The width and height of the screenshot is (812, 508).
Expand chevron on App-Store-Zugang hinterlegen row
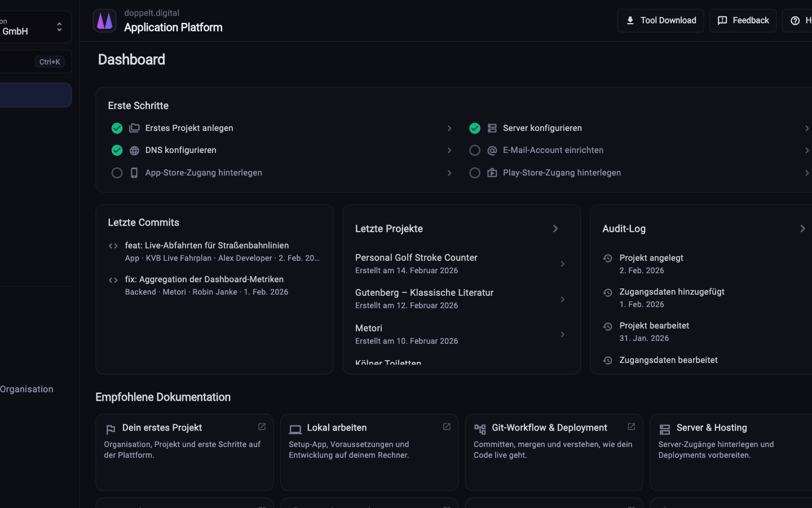pyautogui.click(x=449, y=173)
